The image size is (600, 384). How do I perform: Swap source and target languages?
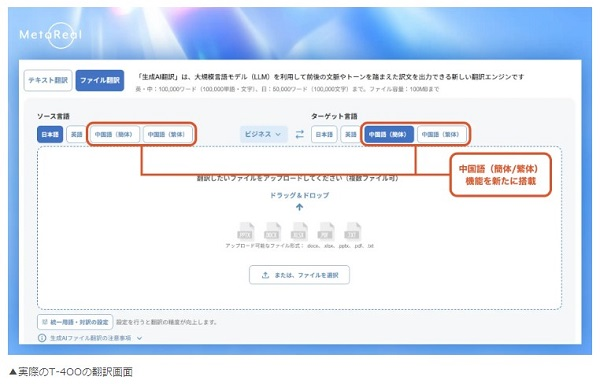coord(300,134)
